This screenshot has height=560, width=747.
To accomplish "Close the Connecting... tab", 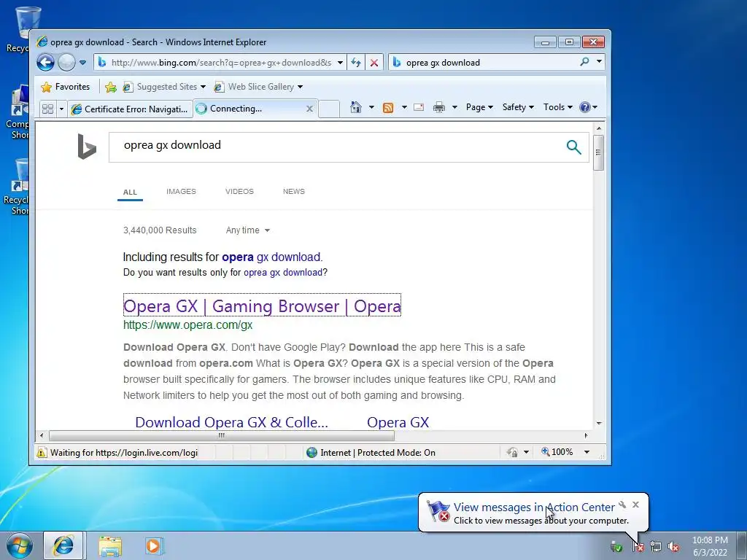I will click(309, 109).
